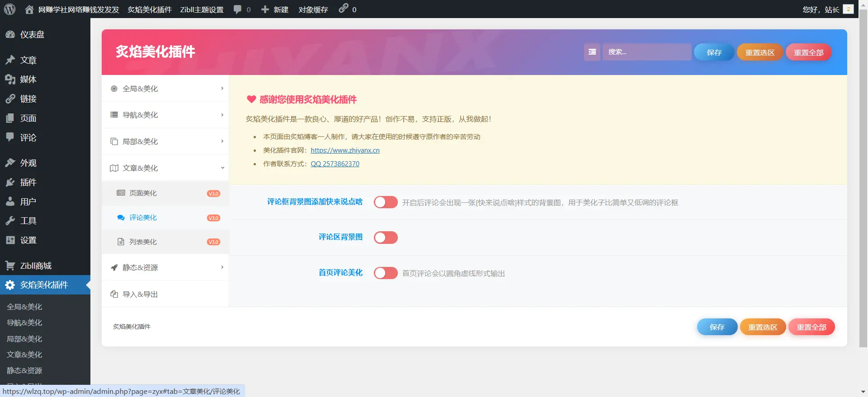Click the 页面 pages icon
Image resolution: width=868 pixels, height=397 pixels.
(x=10, y=118)
